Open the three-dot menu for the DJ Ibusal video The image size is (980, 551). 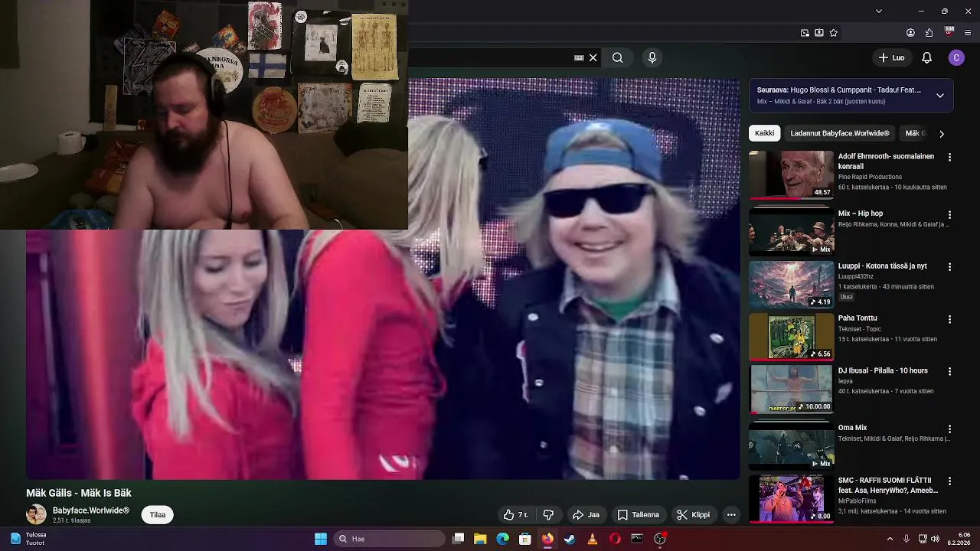(950, 372)
